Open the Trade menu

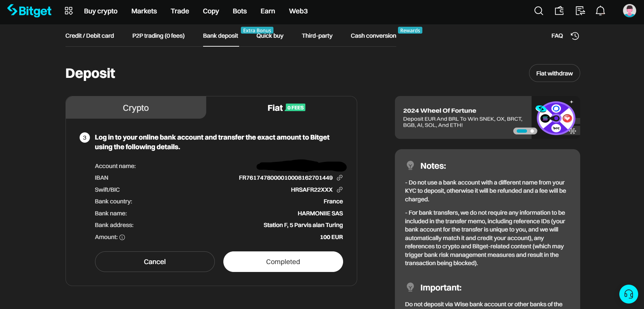tap(180, 11)
